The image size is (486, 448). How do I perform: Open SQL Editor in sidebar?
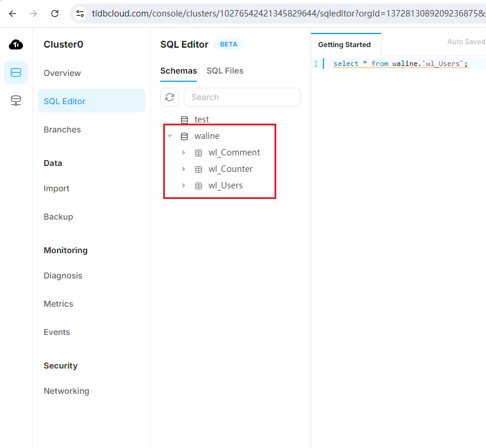(91, 101)
